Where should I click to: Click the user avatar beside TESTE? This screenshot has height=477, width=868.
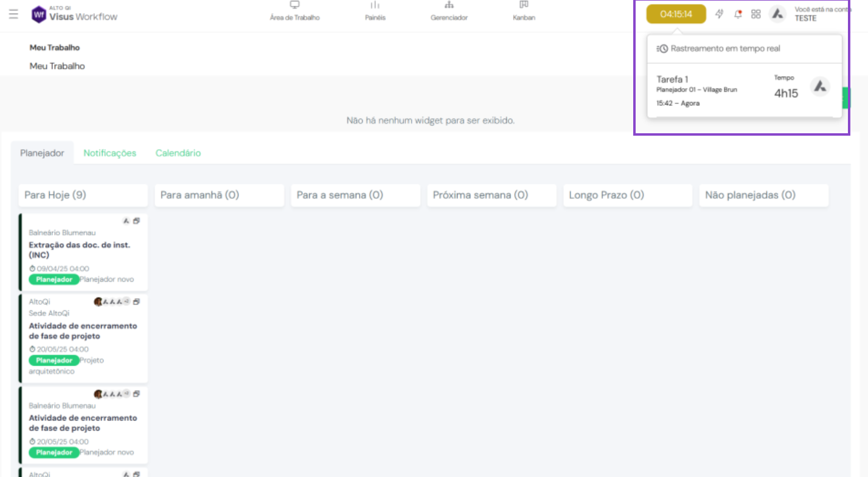click(x=777, y=14)
